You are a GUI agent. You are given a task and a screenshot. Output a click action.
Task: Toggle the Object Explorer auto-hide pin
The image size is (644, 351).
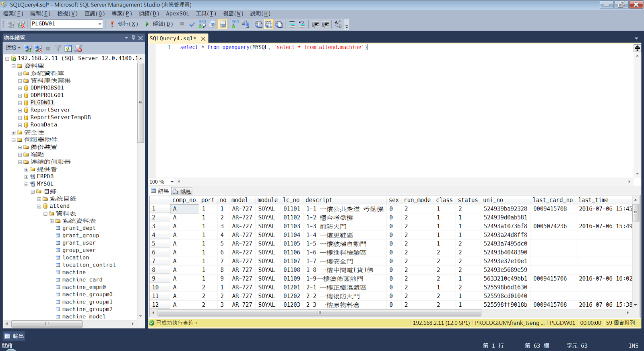[133, 37]
